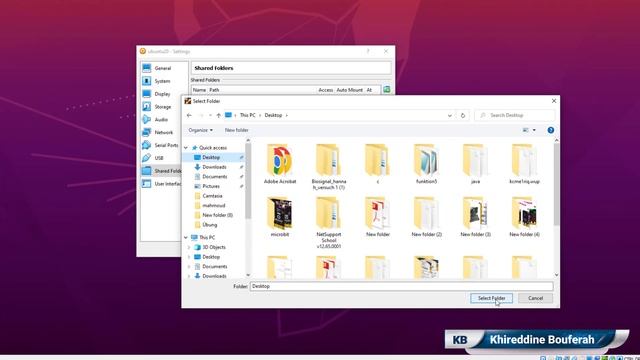
Task: Click Name column header in Shared Folders
Action: pos(199,90)
